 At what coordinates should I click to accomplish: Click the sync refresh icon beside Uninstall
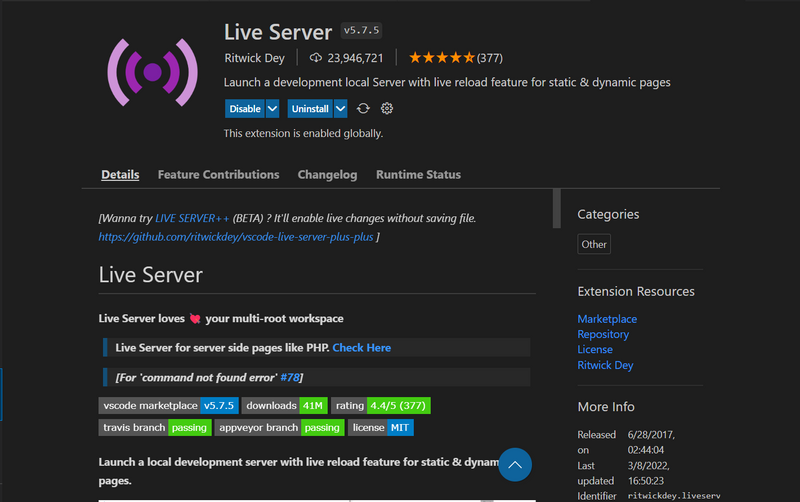[x=363, y=109]
